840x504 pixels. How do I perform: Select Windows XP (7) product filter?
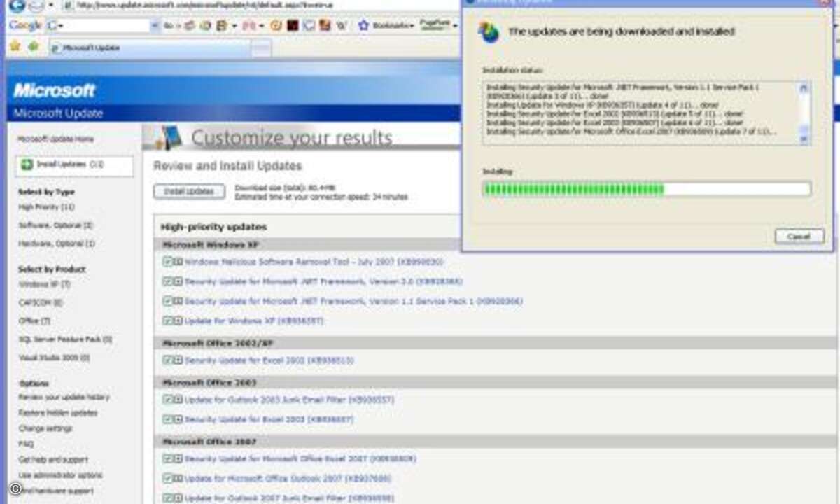click(x=44, y=284)
